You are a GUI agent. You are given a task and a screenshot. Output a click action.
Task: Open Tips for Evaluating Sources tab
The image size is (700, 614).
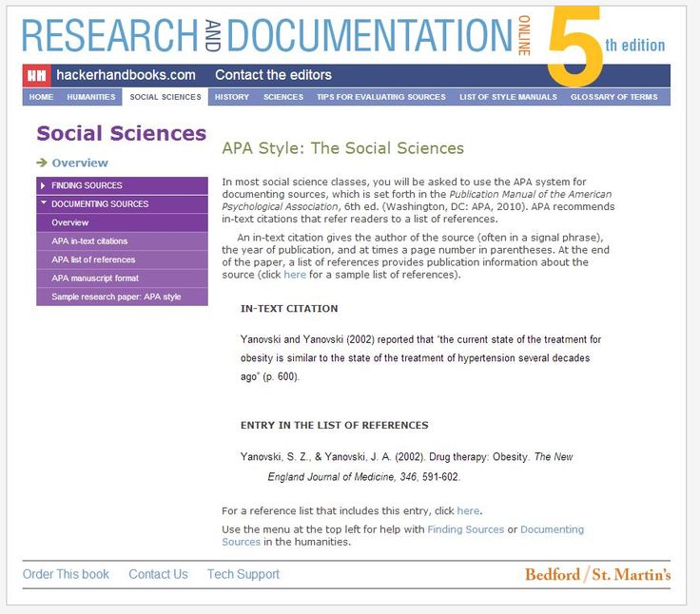point(380,97)
